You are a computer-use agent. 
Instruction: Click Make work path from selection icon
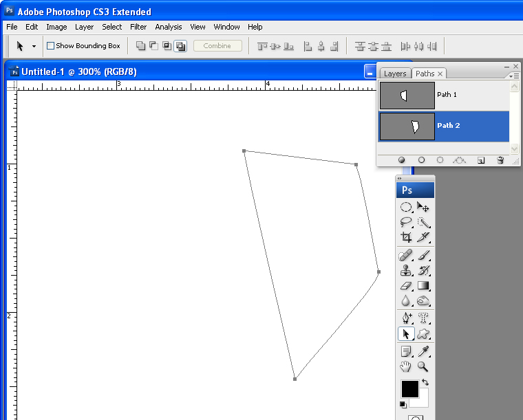tap(459, 160)
